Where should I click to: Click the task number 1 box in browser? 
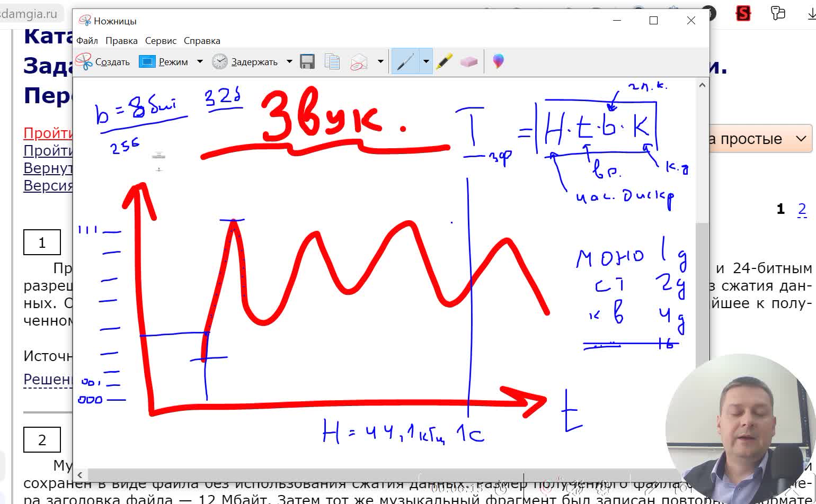(42, 242)
